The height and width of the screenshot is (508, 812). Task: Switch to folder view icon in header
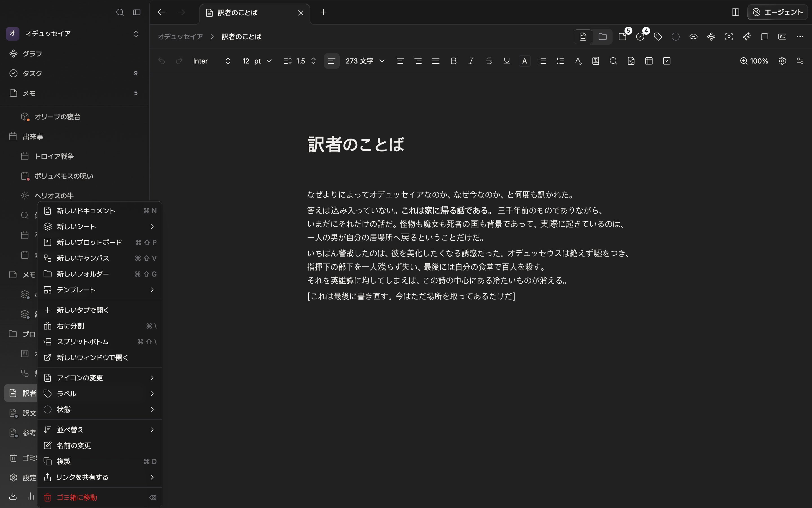[602, 37]
